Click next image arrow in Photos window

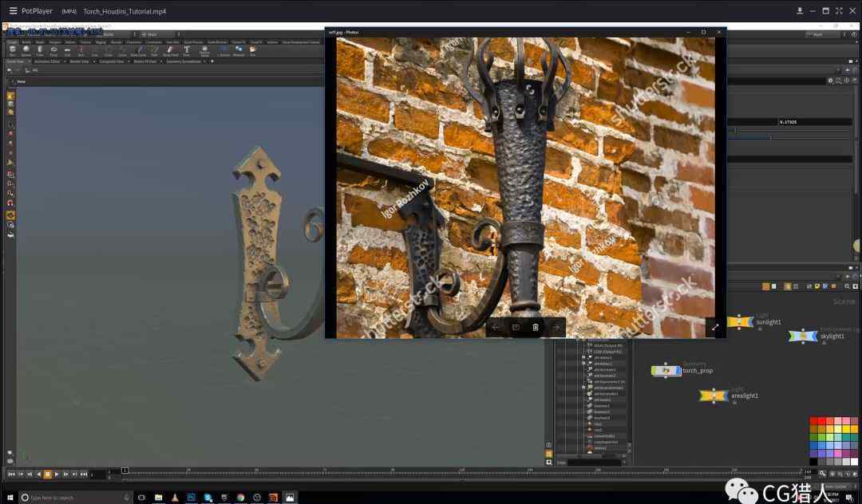pyautogui.click(x=556, y=327)
